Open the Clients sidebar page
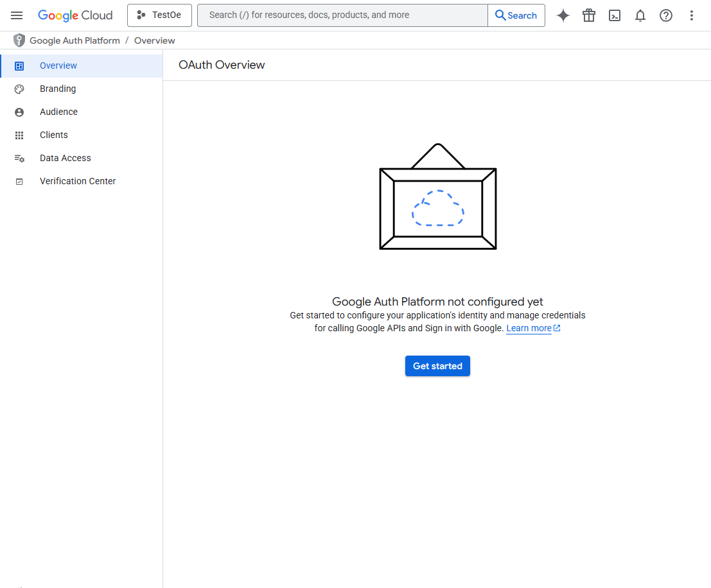This screenshot has height=588, width=711. pyautogui.click(x=82, y=135)
